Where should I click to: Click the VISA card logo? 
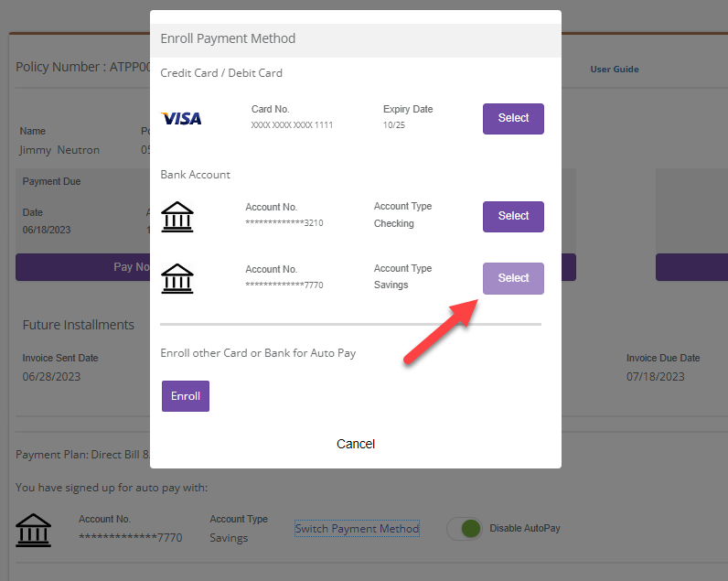tap(181, 118)
